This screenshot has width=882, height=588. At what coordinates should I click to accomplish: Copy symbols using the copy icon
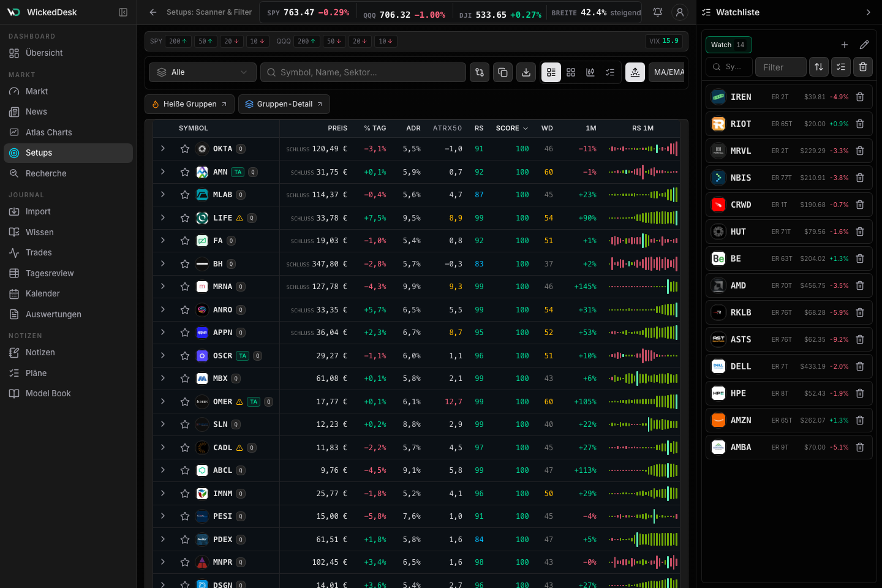tap(503, 72)
